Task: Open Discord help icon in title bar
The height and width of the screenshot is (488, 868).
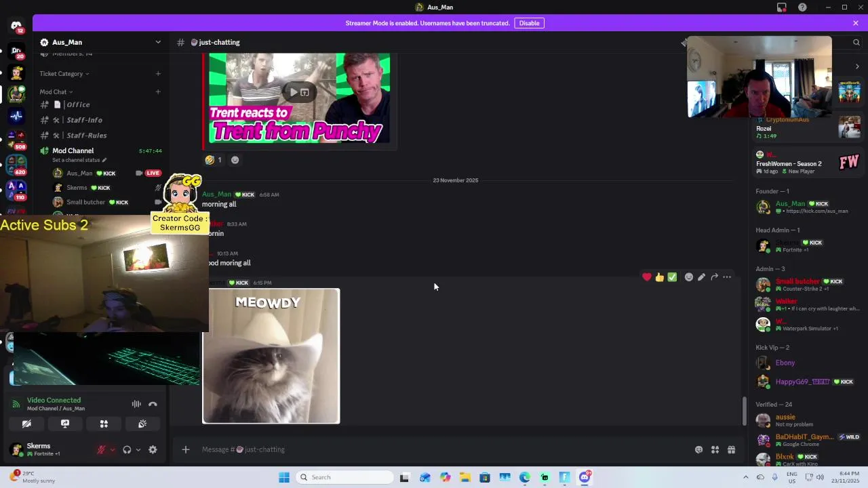Action: coord(802,7)
